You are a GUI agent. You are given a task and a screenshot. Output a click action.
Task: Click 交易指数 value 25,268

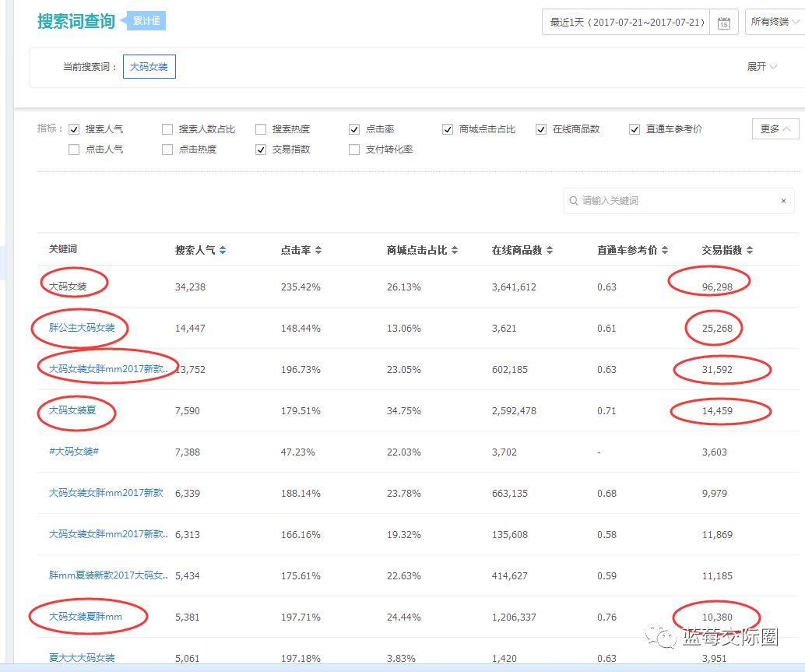(717, 328)
